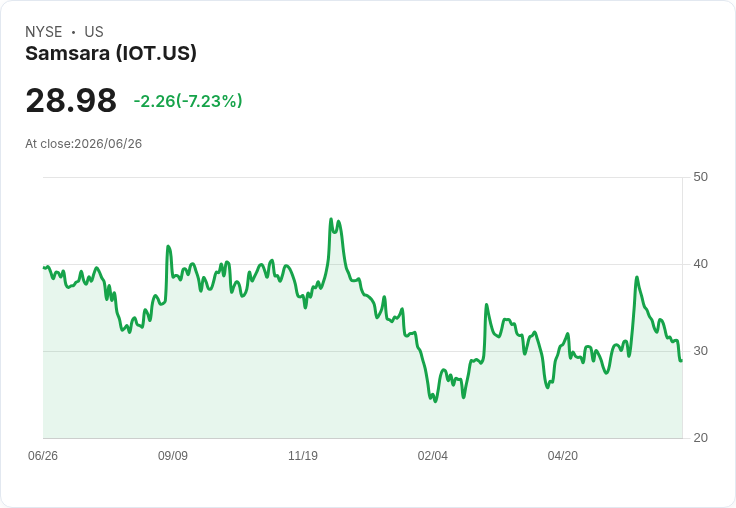736x508 pixels.
Task: Click the Samsara (IOT.US) stock title
Action: 111,53
